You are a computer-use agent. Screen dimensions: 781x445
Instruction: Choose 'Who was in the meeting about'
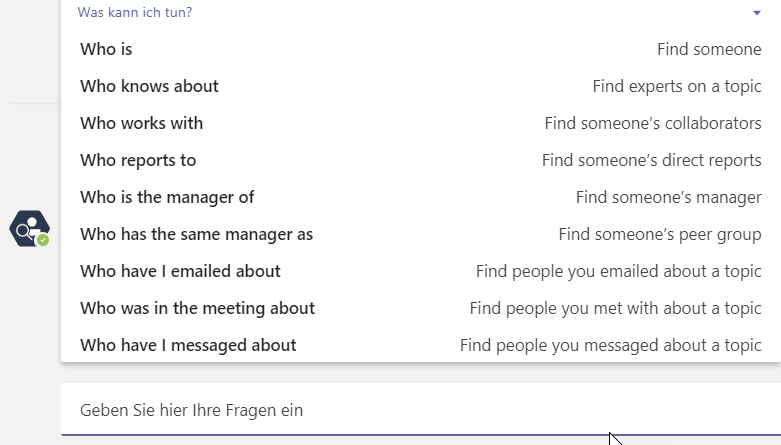[x=421, y=308]
